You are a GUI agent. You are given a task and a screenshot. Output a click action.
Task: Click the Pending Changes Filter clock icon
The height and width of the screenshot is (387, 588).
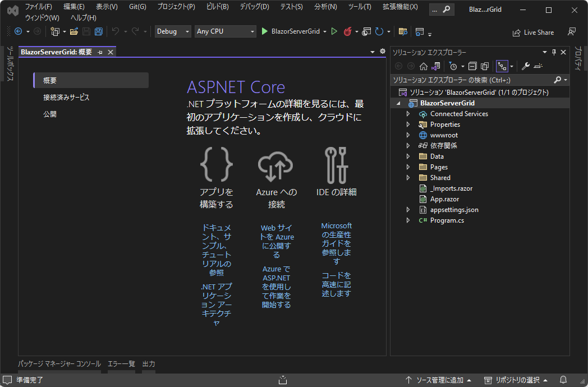[x=453, y=66]
